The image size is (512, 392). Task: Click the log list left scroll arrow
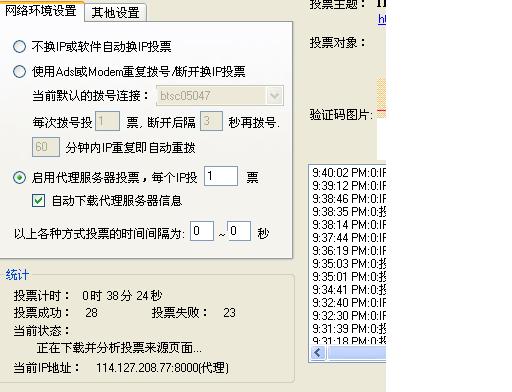pyautogui.click(x=318, y=353)
